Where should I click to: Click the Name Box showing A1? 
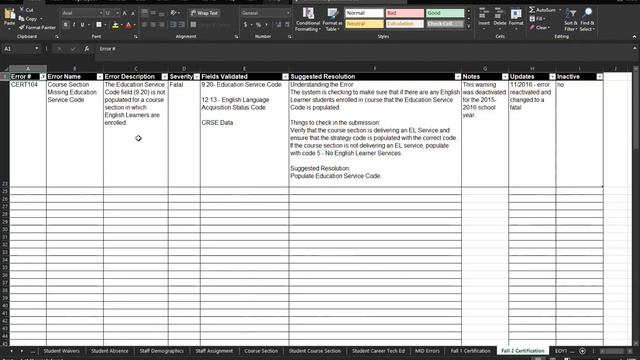tap(21, 49)
